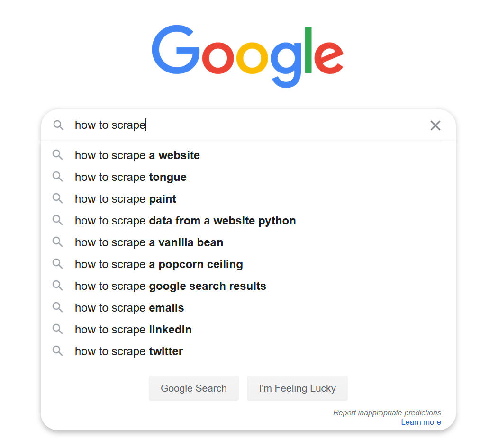Image resolution: width=480 pixels, height=448 pixels.
Task: Click search icon beside 'emails' suggestion
Action: click(58, 308)
